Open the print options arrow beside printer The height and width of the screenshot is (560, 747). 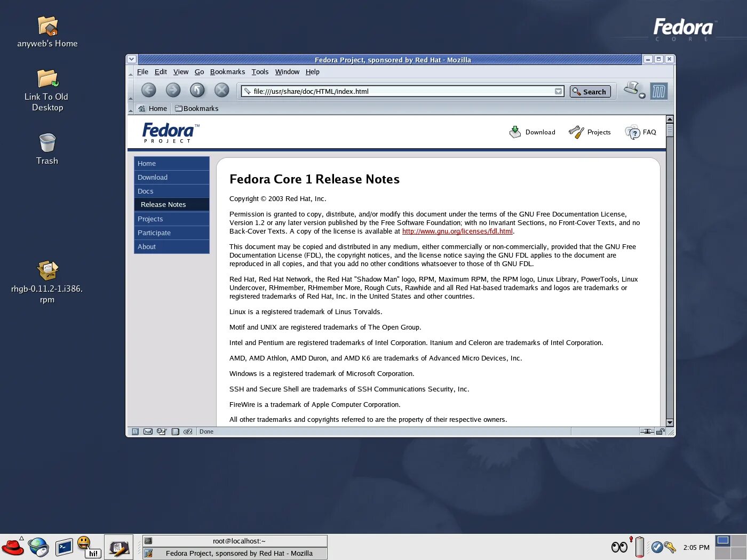point(642,95)
